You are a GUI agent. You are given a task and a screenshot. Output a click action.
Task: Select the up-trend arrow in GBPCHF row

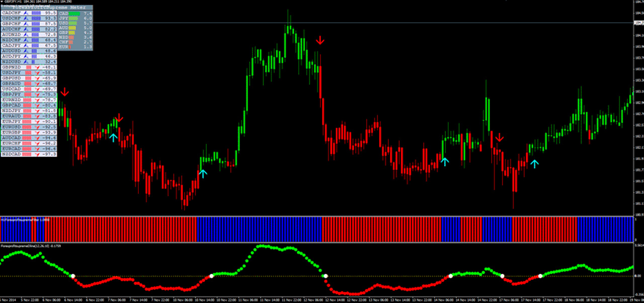tap(27, 24)
